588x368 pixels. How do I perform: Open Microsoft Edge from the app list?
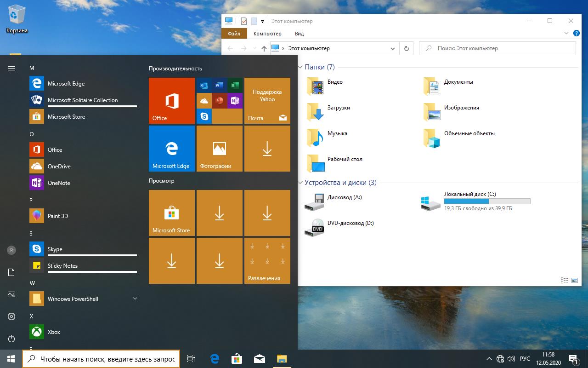83,83
